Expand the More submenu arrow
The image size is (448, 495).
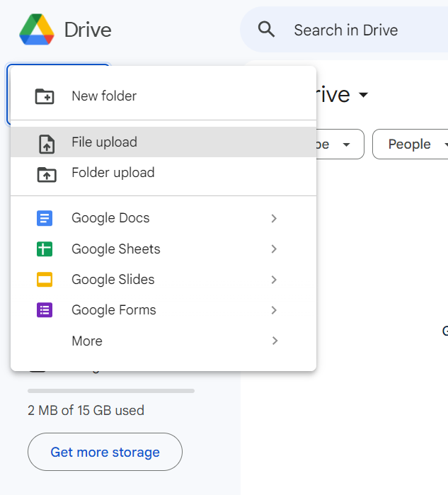click(275, 341)
